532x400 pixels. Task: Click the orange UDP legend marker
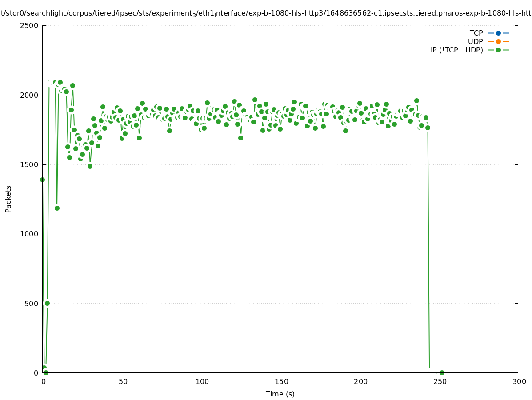point(498,41)
